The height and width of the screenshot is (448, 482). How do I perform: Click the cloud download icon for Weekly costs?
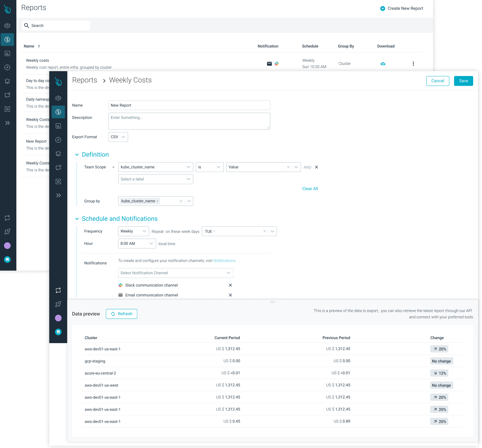[x=383, y=64]
